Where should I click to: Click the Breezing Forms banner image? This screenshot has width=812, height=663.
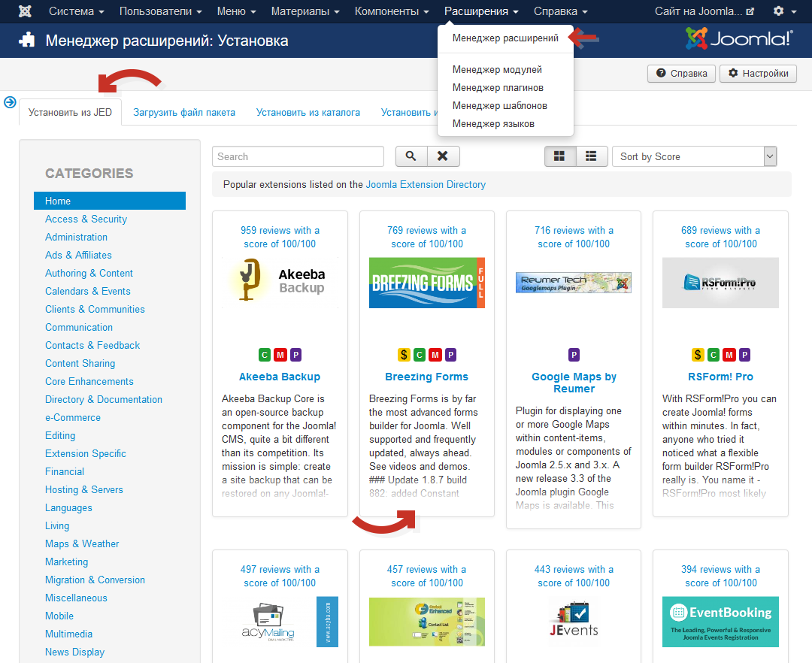[x=427, y=283]
